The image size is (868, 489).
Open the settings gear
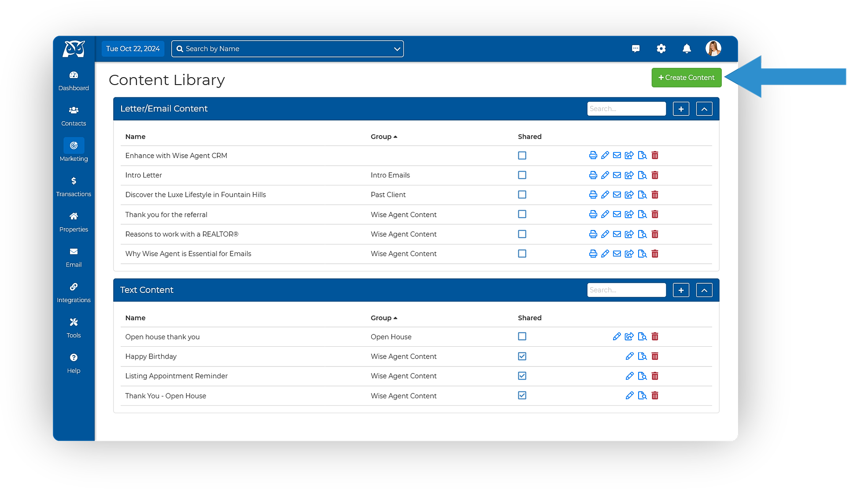(661, 48)
